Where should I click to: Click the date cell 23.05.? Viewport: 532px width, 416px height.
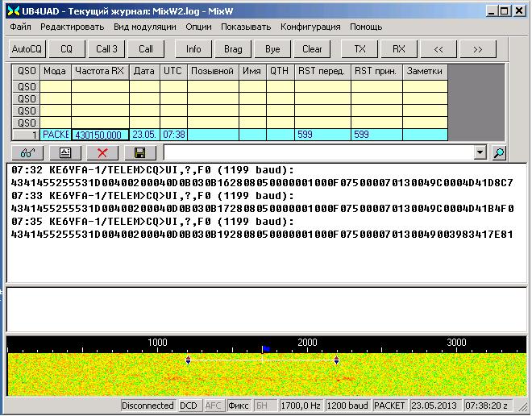click(x=144, y=135)
